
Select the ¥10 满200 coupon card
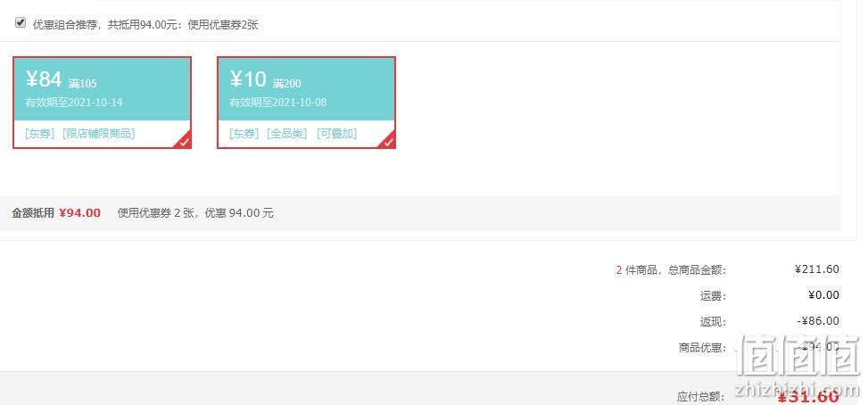pos(306,103)
